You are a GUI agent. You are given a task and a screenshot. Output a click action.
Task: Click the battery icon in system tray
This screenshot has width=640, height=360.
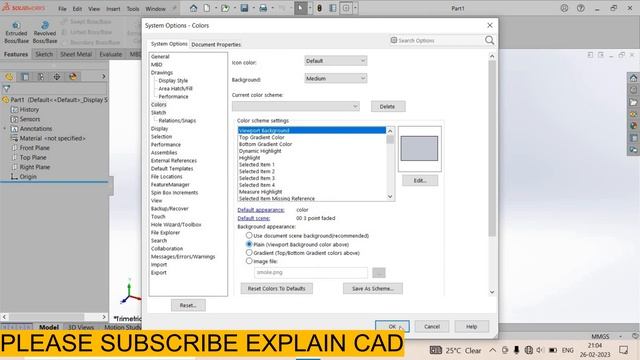coord(553,350)
